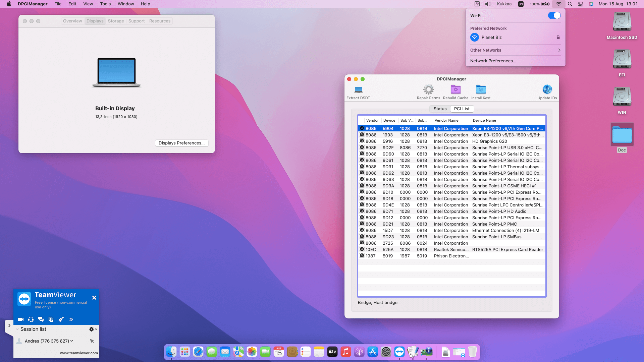Click the Install Kext icon
This screenshot has height=362, width=644.
pyautogui.click(x=481, y=89)
